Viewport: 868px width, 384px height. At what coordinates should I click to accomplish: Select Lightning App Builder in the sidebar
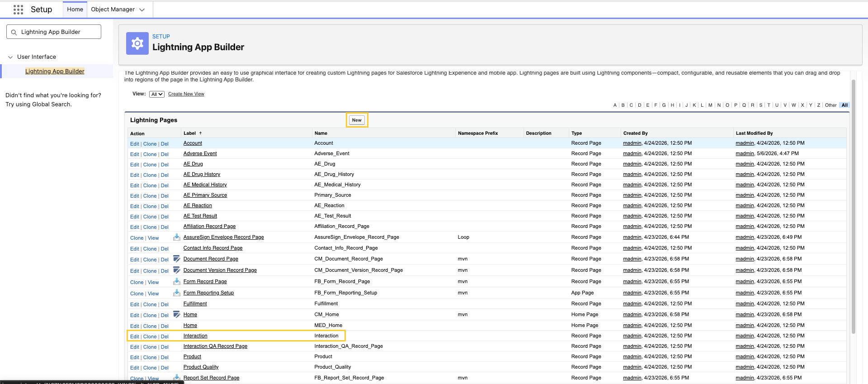(55, 71)
